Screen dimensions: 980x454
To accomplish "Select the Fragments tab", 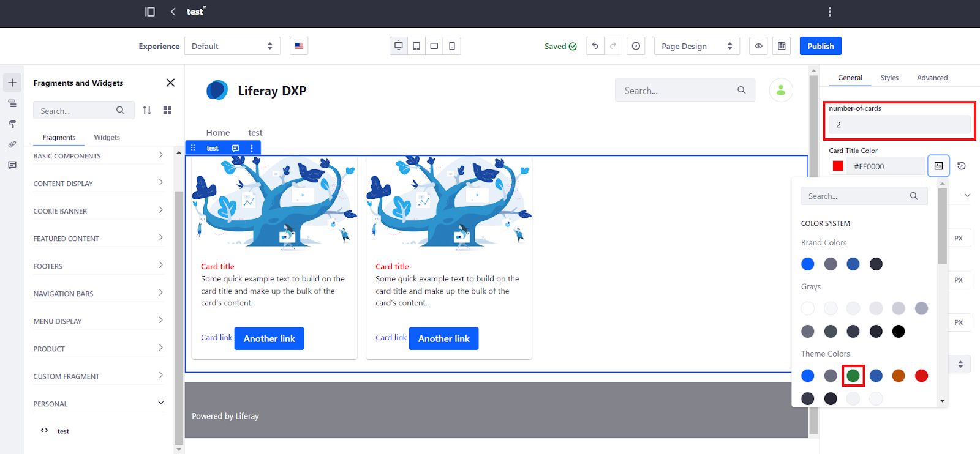I will [59, 137].
